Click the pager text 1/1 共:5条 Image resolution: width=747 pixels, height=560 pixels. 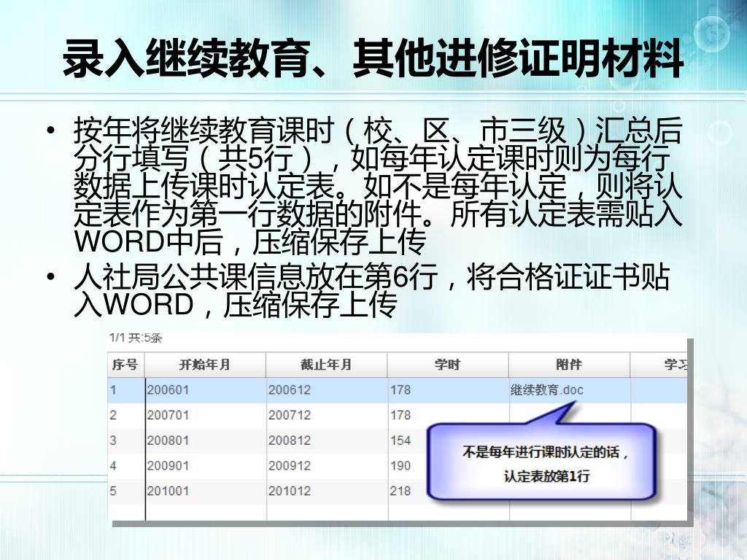coord(136,338)
